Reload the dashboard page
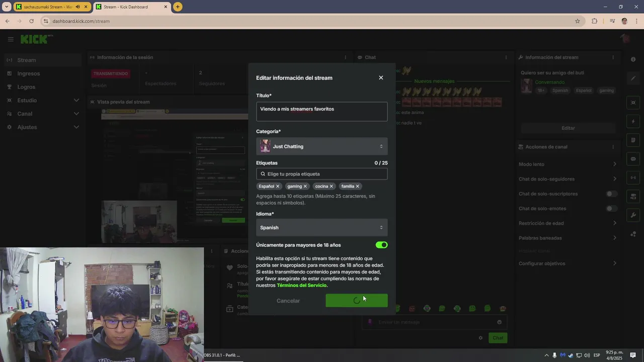 pos(31,21)
